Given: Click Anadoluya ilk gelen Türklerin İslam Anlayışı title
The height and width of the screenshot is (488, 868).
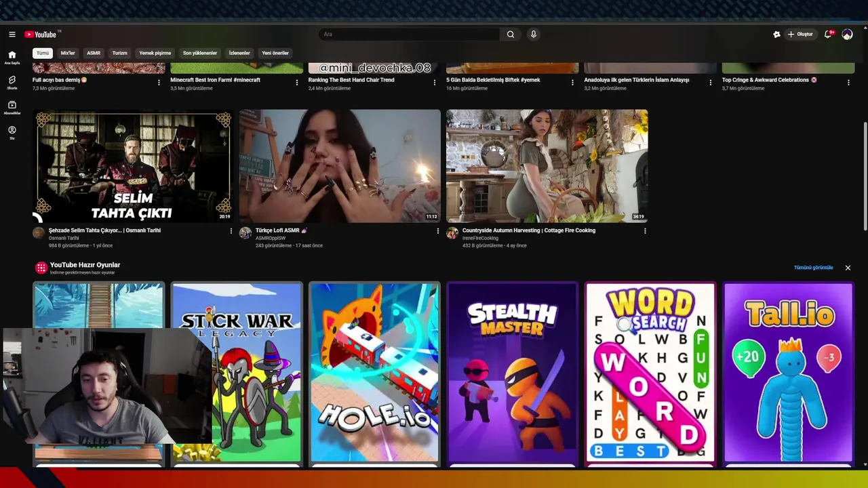Looking at the screenshot, I should [637, 80].
